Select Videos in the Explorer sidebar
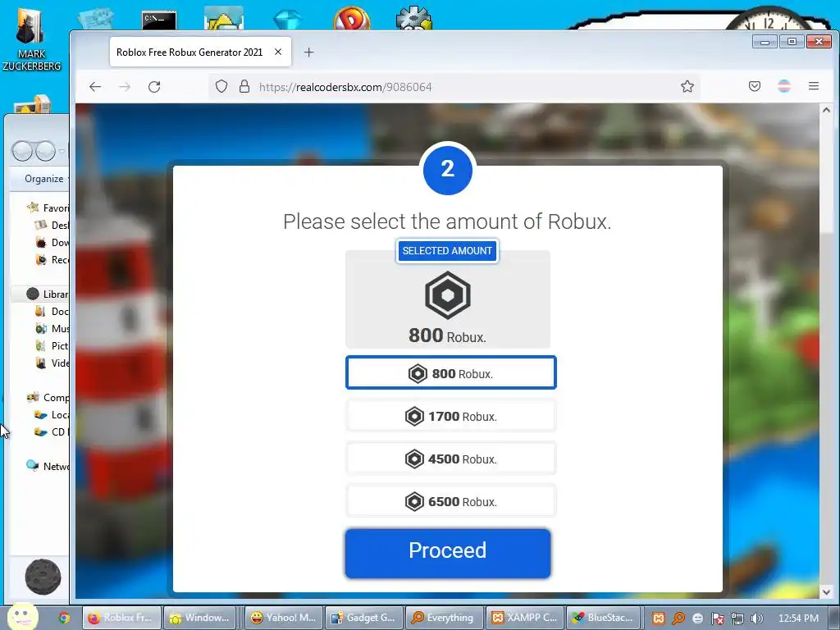 [x=52, y=363]
